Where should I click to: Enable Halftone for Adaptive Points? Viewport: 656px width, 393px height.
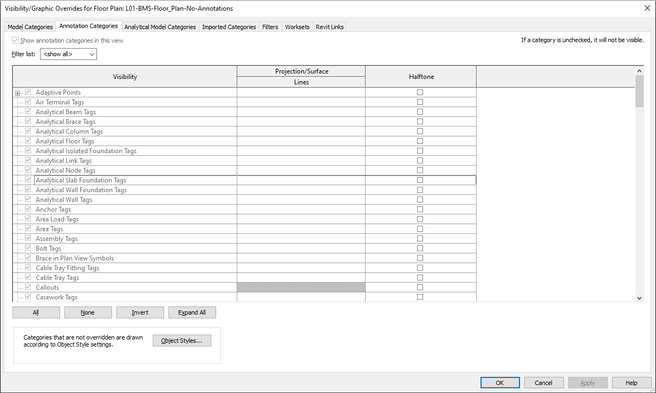pos(420,92)
